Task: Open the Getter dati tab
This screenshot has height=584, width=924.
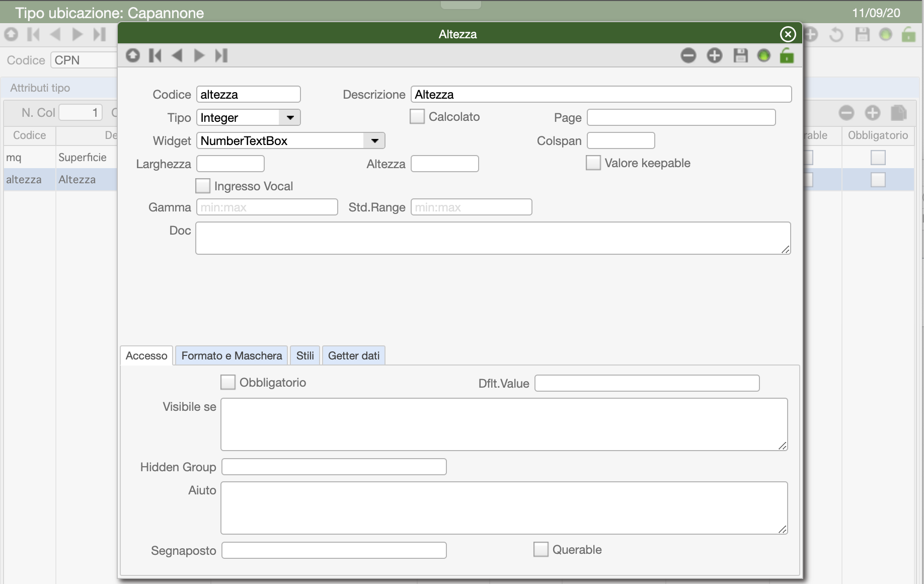Action: pyautogui.click(x=354, y=355)
